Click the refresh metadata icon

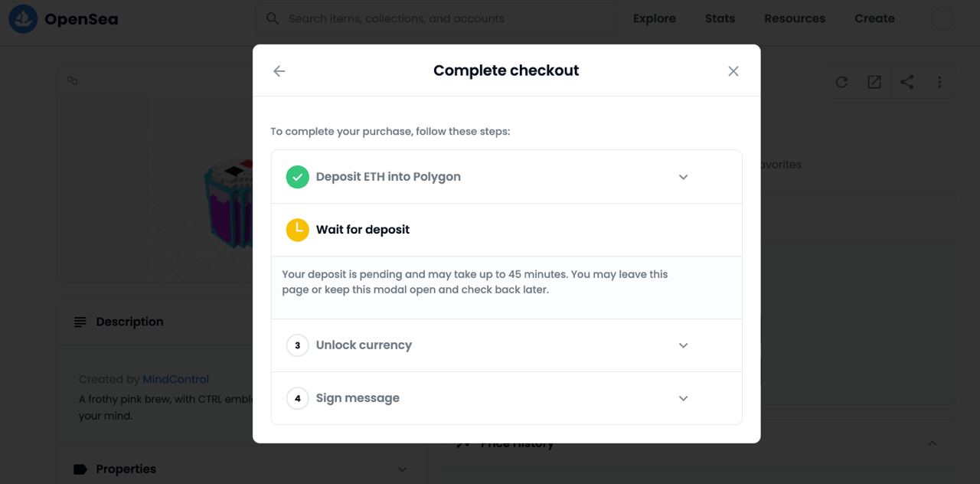click(841, 82)
